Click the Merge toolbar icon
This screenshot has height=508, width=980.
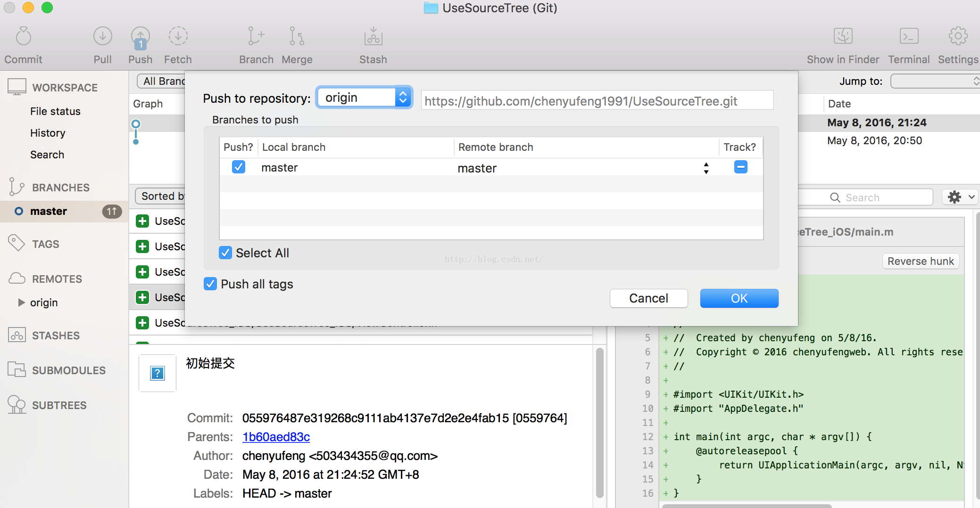[297, 37]
